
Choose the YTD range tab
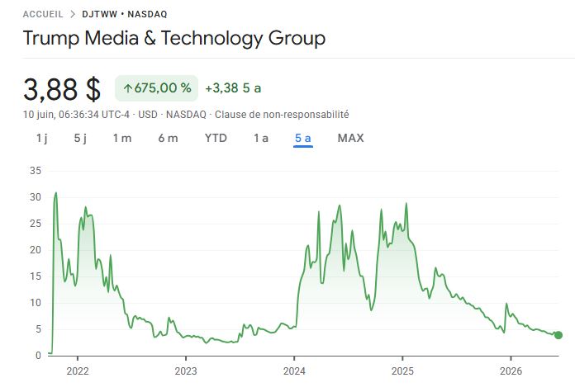point(216,138)
